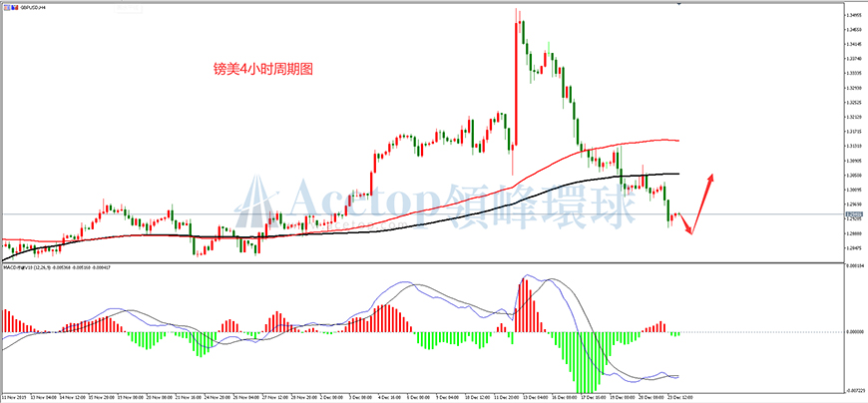Click the deepest green MACD histogram bar
868x403 pixels.
(585, 362)
